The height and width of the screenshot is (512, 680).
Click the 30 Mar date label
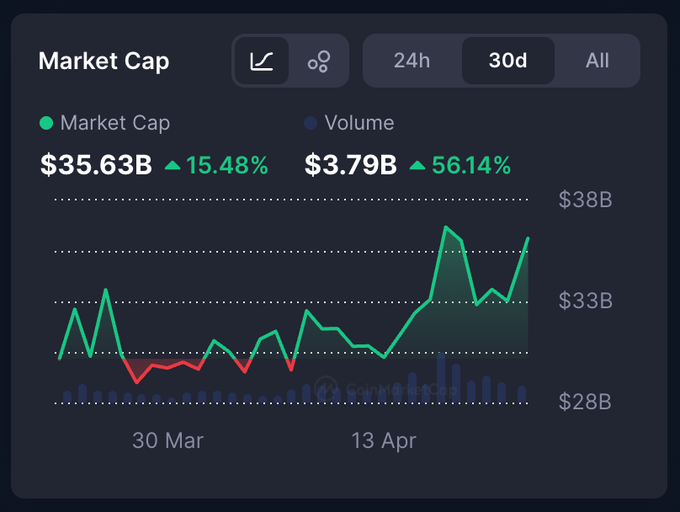[168, 440]
